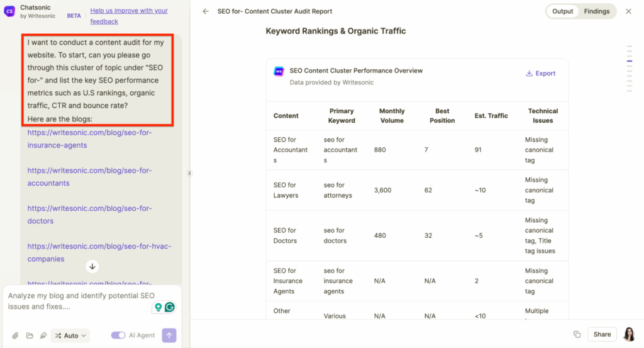Click the feather writing style icon
The height and width of the screenshot is (348, 644).
(x=43, y=335)
